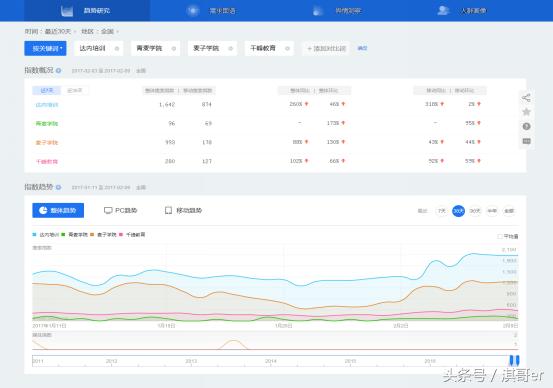Choose the 半年 time range
Screen dimensions: 553x388
(x=492, y=211)
